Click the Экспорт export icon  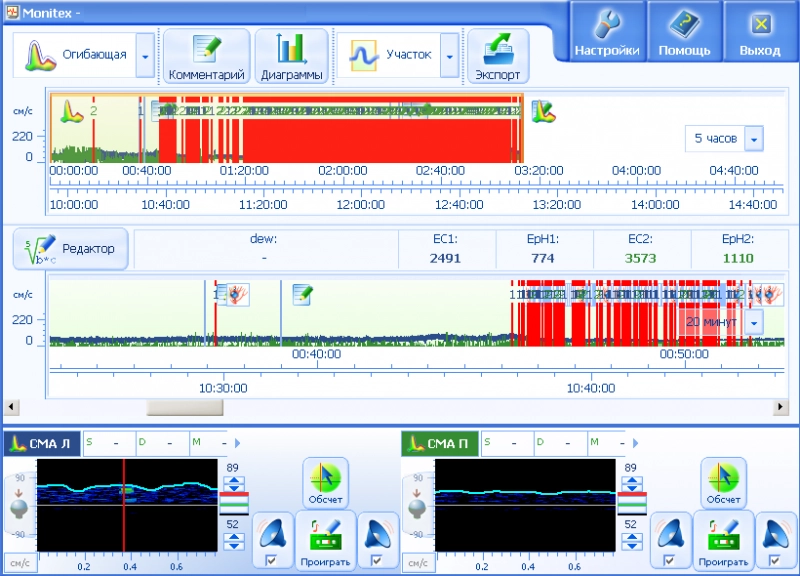498,56
